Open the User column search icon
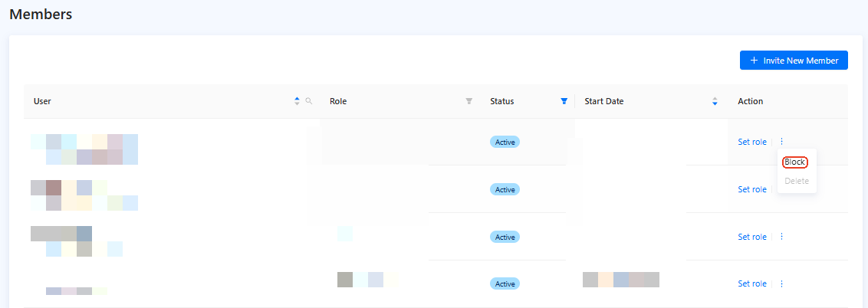868x308 pixels. (309, 101)
